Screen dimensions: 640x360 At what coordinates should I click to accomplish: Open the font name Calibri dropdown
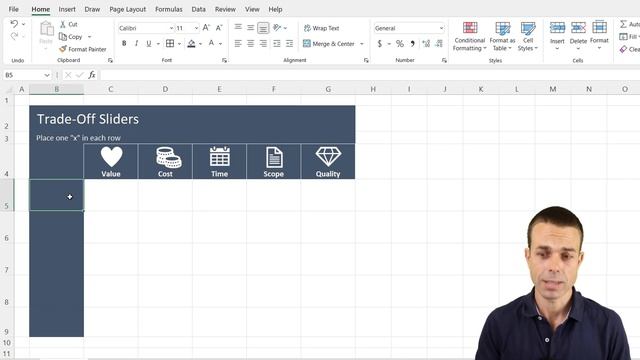[171, 28]
